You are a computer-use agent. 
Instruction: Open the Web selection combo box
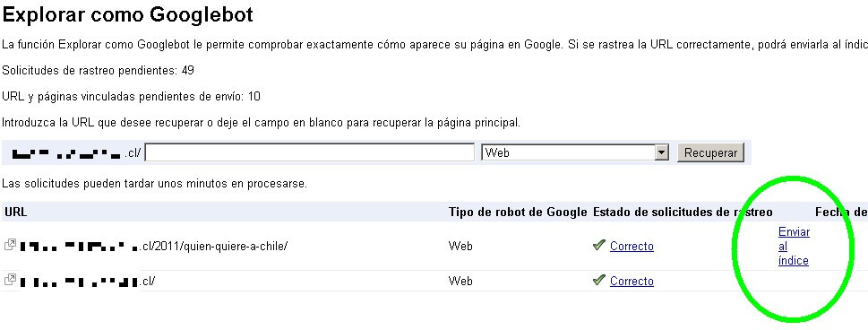(575, 152)
